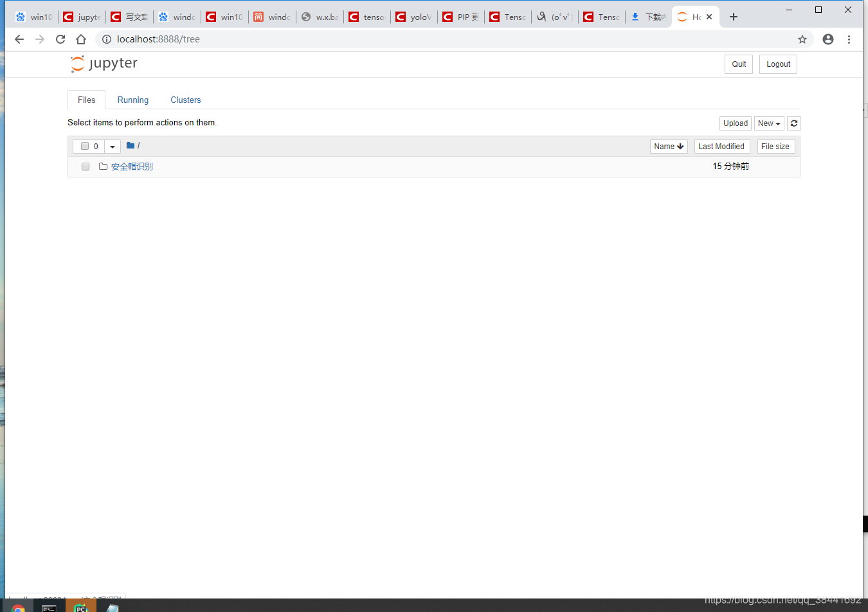This screenshot has height=612, width=868.
Task: Tick the select-all checkbox
Action: coord(85,146)
